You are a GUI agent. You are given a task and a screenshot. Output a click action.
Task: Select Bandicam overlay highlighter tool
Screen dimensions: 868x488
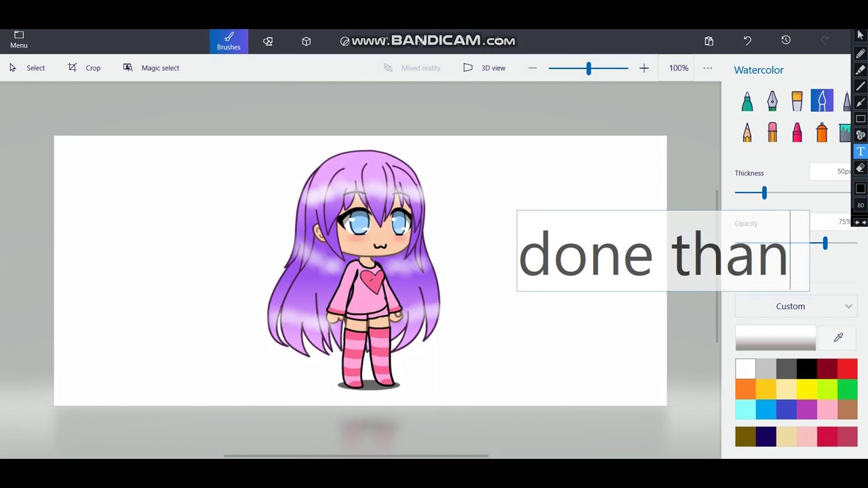[860, 69]
